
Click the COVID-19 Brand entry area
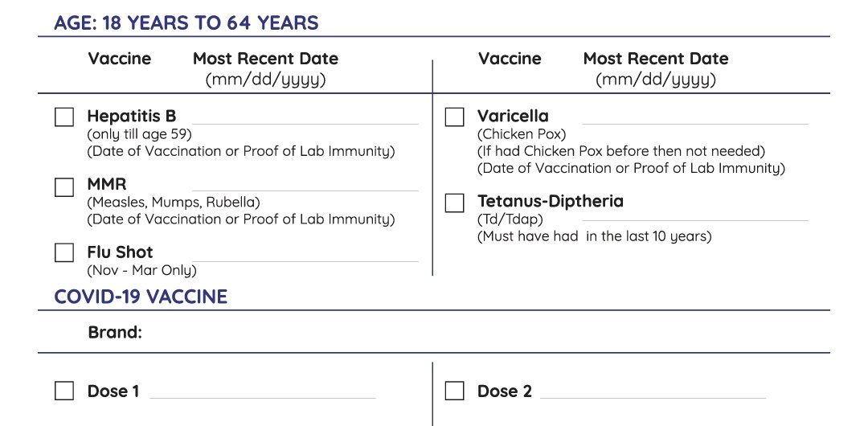tap(482, 332)
